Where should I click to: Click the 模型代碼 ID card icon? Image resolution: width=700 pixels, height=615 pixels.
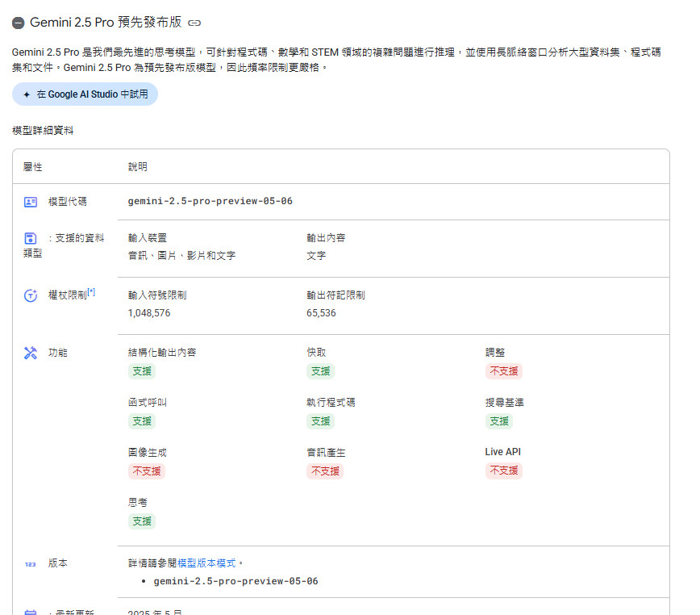pos(31,202)
